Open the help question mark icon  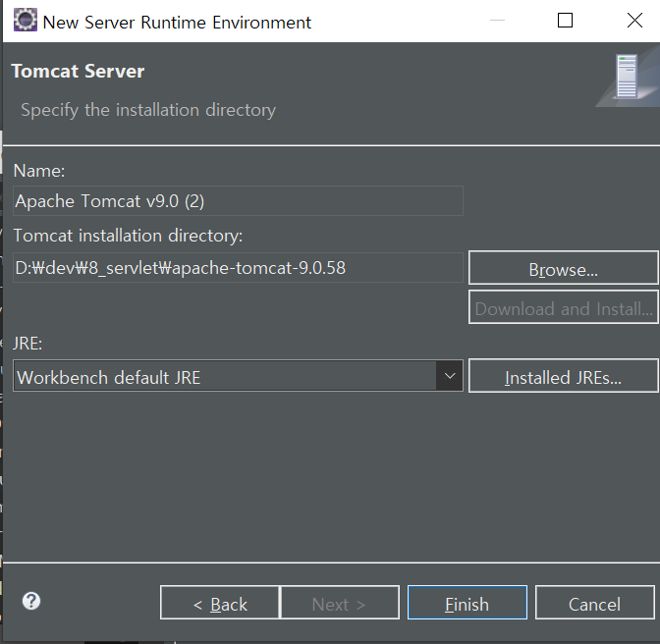[x=31, y=601]
